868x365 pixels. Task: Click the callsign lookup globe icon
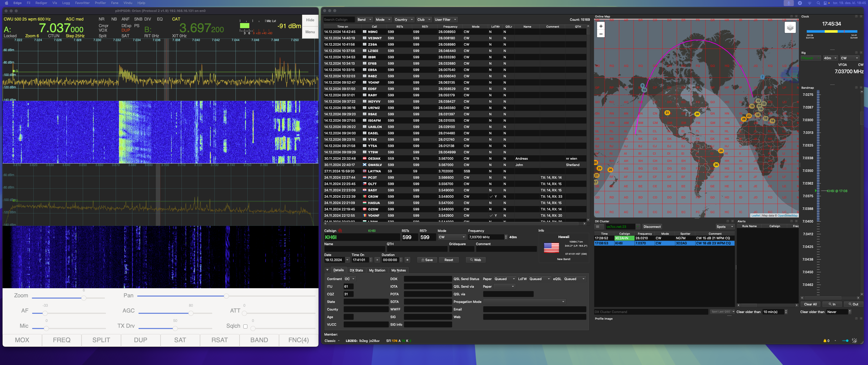[x=340, y=231]
